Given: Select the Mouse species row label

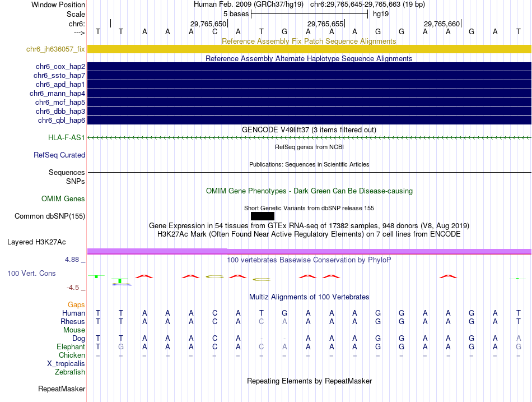Looking at the screenshot, I should tap(74, 330).
